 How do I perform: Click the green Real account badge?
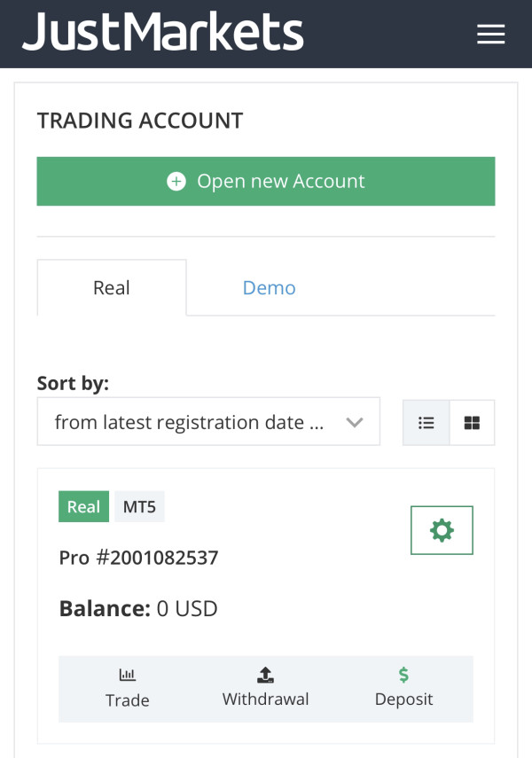(83, 506)
